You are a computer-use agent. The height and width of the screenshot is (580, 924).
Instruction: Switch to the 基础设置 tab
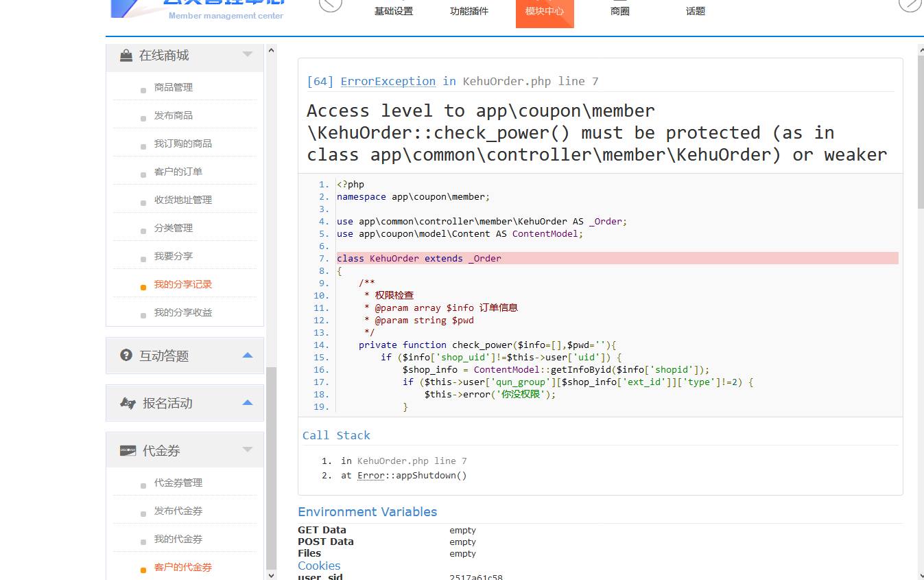click(x=394, y=11)
